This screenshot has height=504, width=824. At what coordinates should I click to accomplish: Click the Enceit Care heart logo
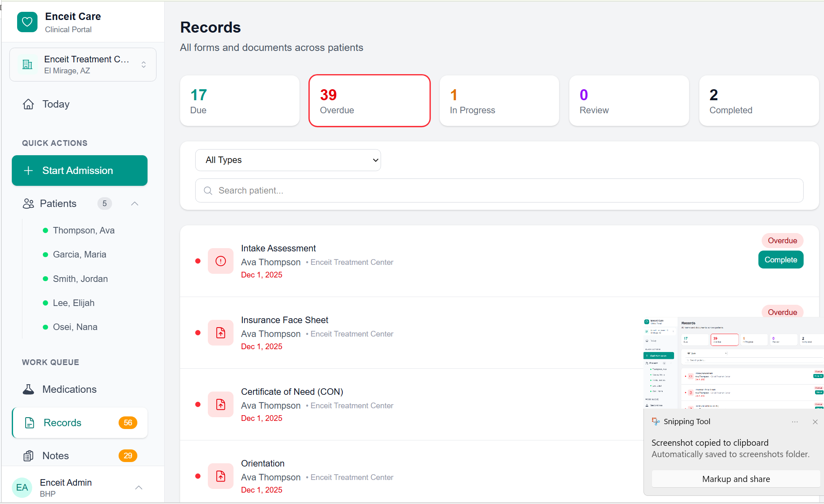pos(27,22)
